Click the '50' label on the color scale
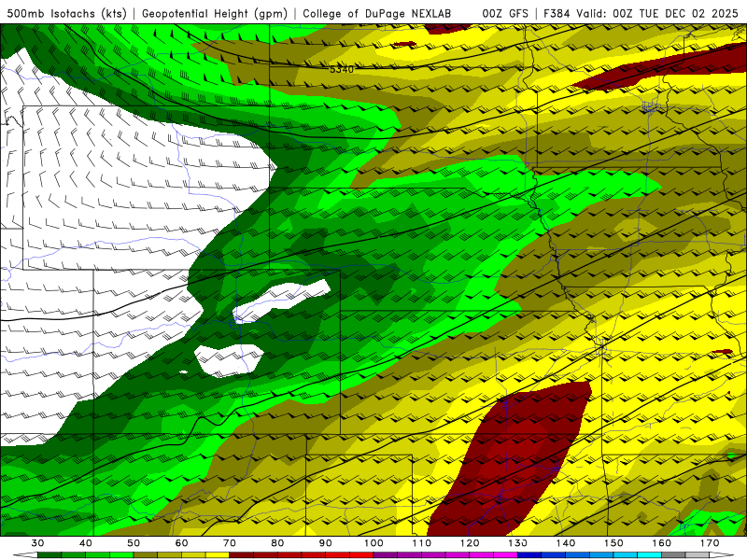This screenshot has width=747, height=560. point(134,543)
